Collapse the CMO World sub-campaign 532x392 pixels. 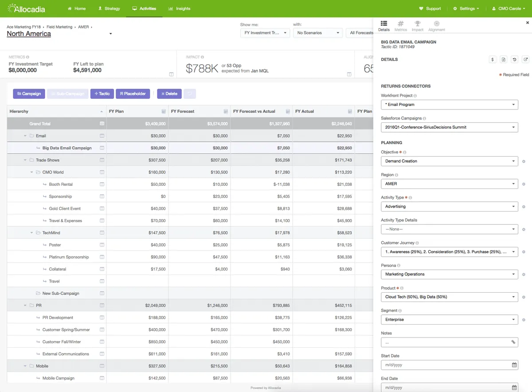click(x=32, y=172)
